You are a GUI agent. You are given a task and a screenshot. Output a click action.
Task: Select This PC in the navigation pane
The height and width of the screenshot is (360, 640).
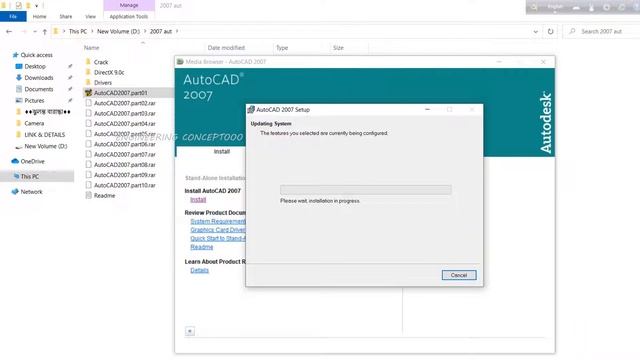[x=30, y=176]
